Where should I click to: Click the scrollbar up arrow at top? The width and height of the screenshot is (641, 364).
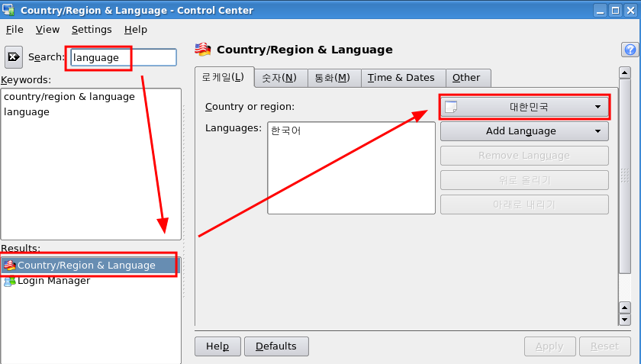click(x=625, y=72)
